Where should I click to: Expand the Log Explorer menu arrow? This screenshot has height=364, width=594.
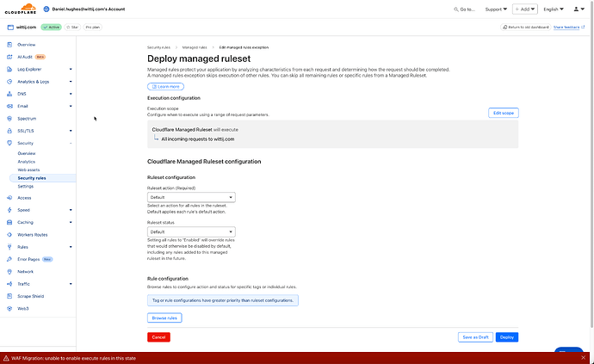(71, 70)
